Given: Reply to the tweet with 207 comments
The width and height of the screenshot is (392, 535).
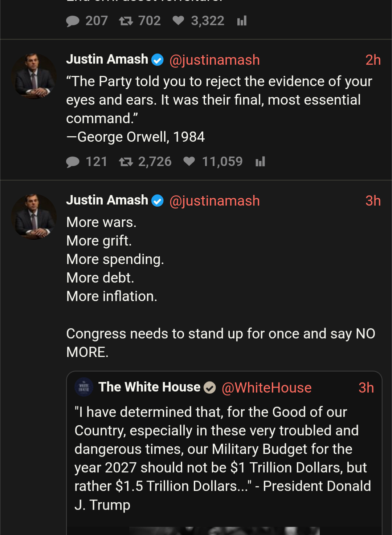Looking at the screenshot, I should click(x=73, y=21).
